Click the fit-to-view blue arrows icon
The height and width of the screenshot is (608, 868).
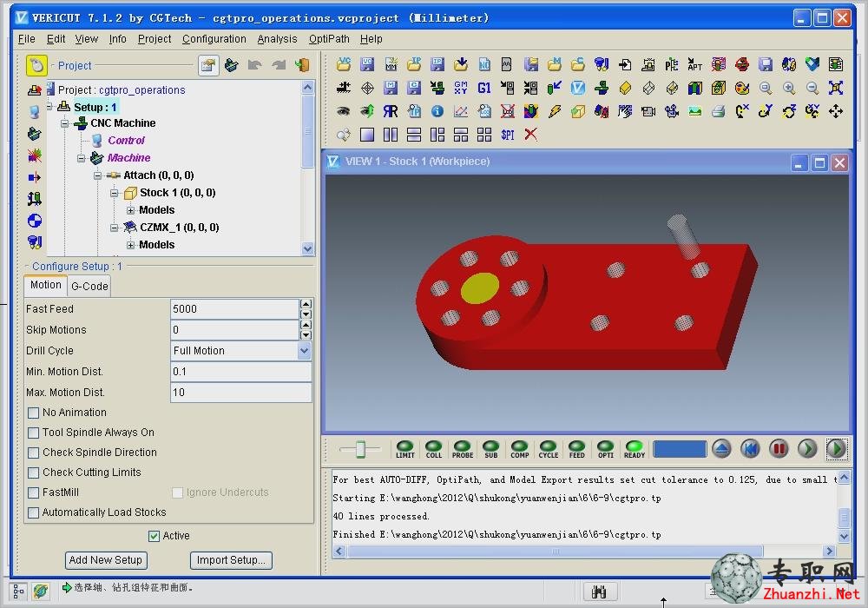[x=835, y=88]
